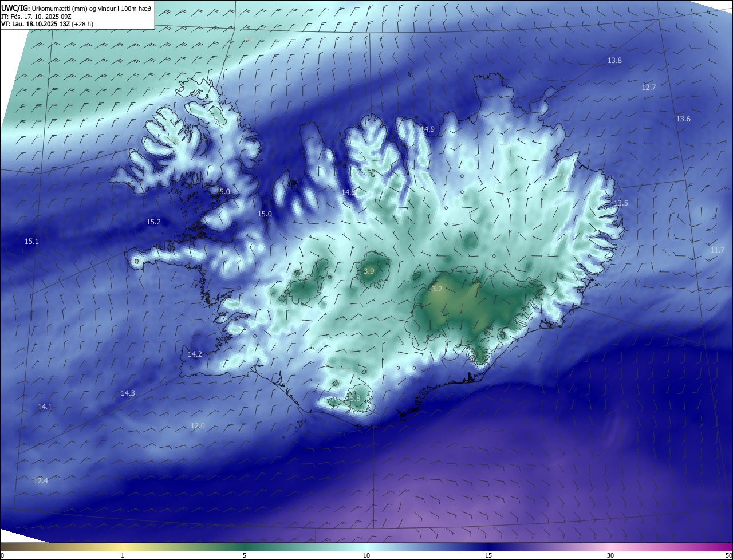Select the 12.7 value in the northeast
The height and width of the screenshot is (560, 733).
pyautogui.click(x=649, y=87)
